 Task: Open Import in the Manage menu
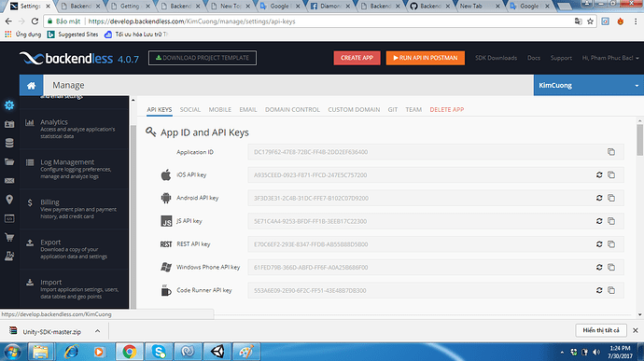tap(74, 289)
